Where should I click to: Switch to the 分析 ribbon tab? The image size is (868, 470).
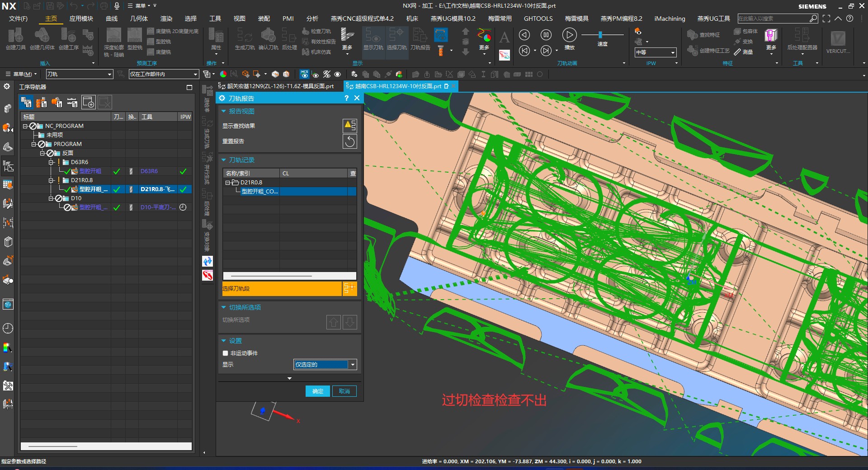point(312,19)
